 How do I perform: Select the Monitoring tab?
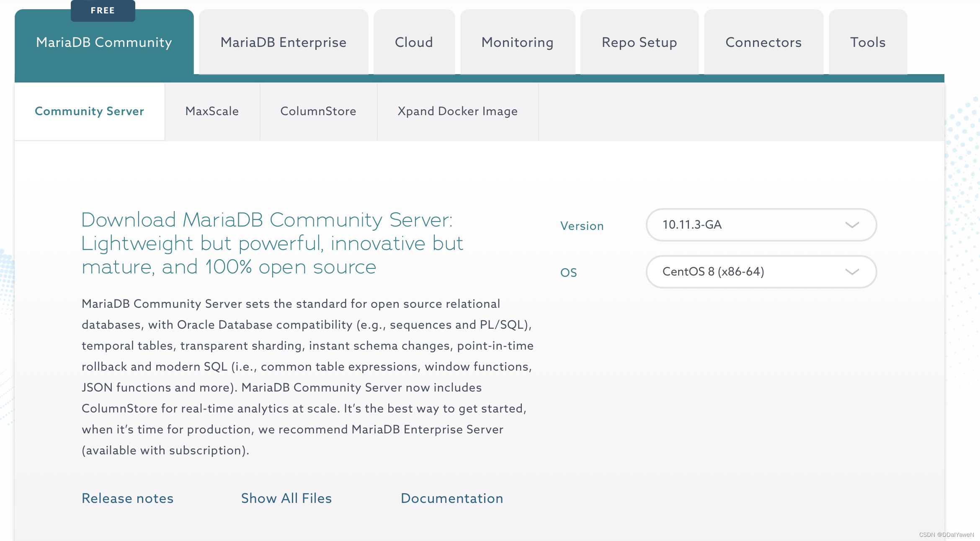coord(517,42)
